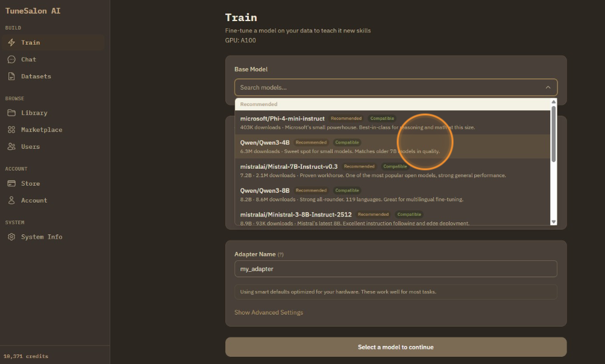Click the model list scrollbar down arrow
This screenshot has height=364, width=605.
(553, 221)
